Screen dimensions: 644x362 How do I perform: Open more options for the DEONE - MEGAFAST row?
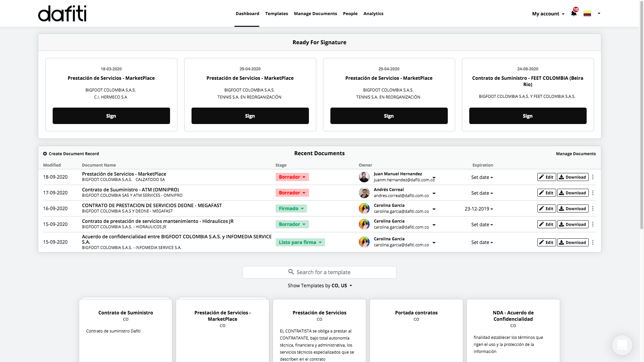(593, 208)
